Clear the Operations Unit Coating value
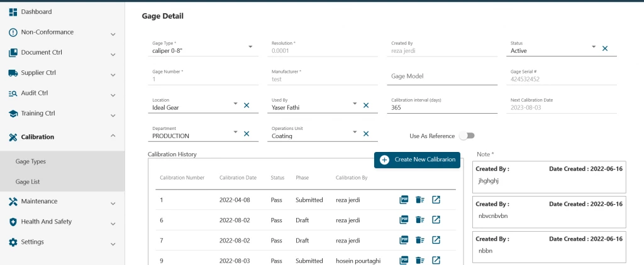This screenshot has width=644, height=265. pyautogui.click(x=366, y=134)
